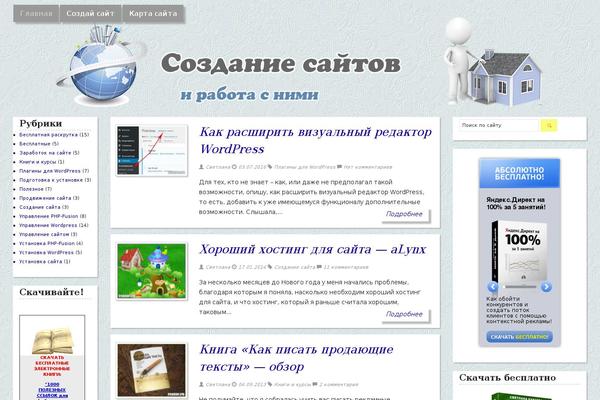Open category Управление сайтом (3)
The height and width of the screenshot is (400, 600).
point(48,234)
